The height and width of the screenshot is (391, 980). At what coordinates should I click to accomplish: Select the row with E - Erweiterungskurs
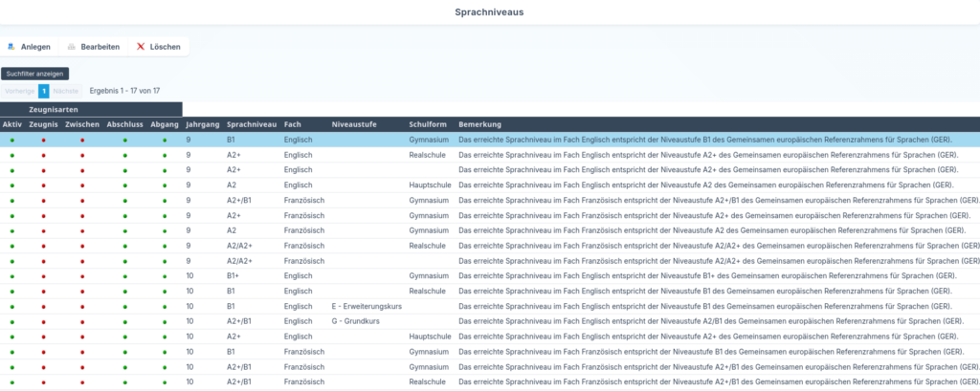click(x=366, y=306)
